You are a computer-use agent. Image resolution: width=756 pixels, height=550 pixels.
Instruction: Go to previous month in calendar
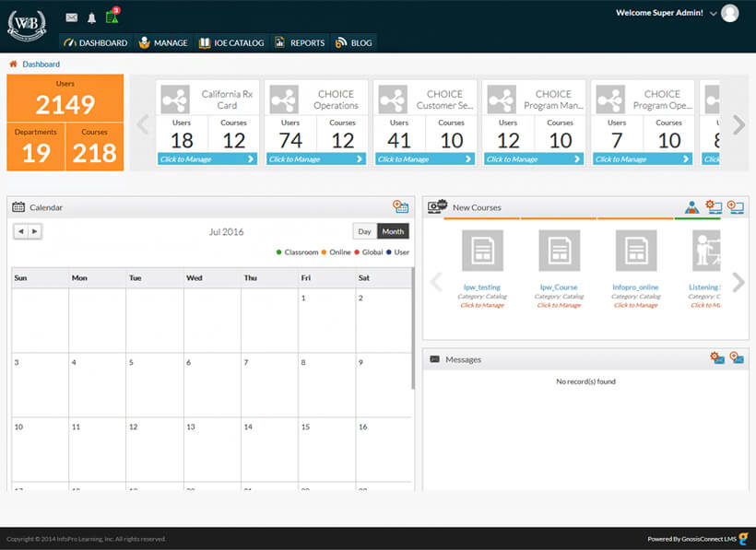(x=20, y=231)
